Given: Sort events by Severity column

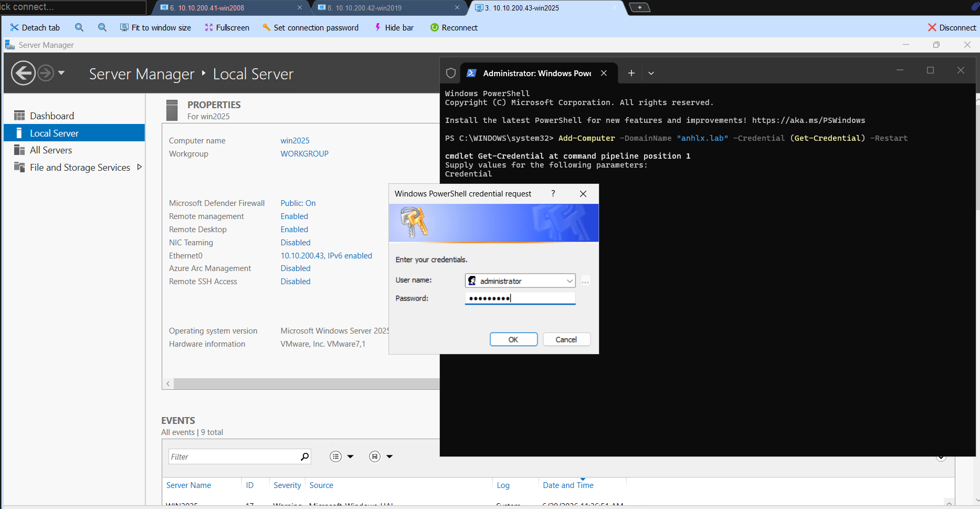Looking at the screenshot, I should click(x=288, y=485).
